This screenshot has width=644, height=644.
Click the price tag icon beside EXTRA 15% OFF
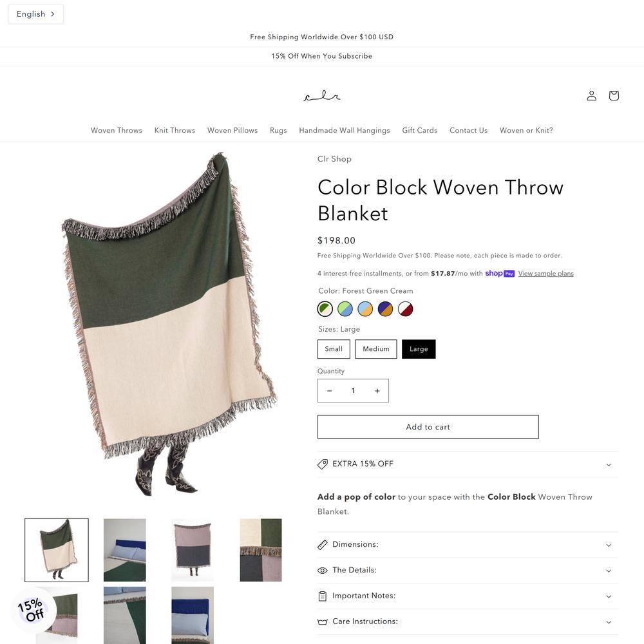point(323,464)
